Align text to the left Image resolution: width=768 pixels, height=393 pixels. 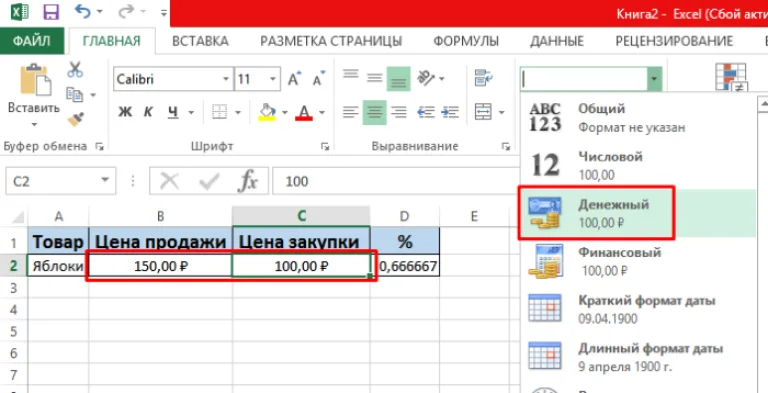pos(351,112)
